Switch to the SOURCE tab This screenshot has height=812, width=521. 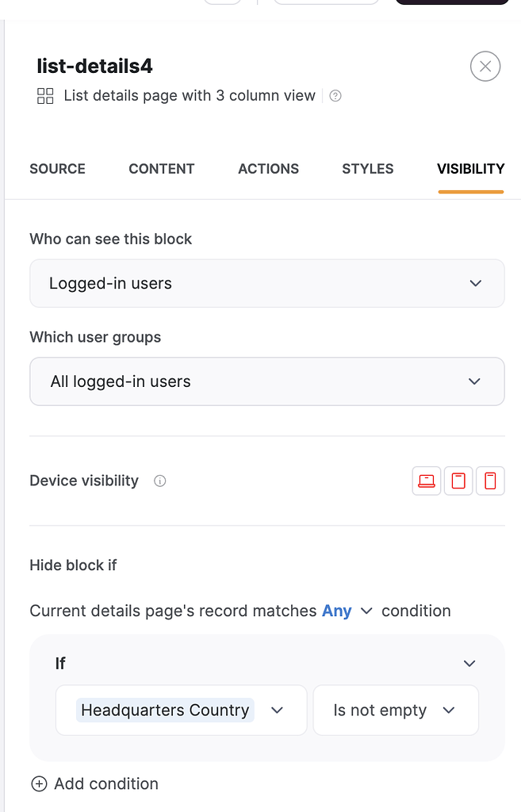point(57,169)
